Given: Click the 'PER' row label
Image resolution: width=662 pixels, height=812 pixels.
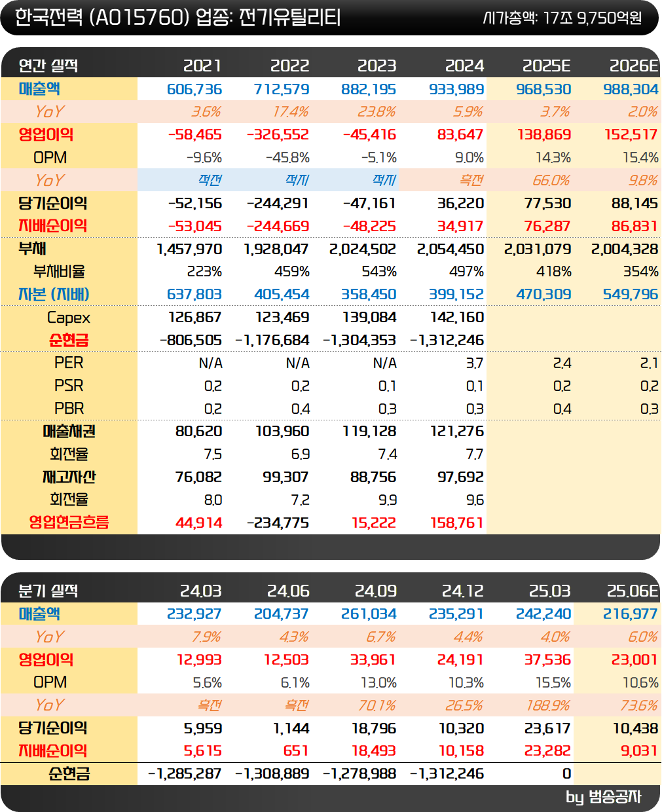Looking at the screenshot, I should coord(69,363).
